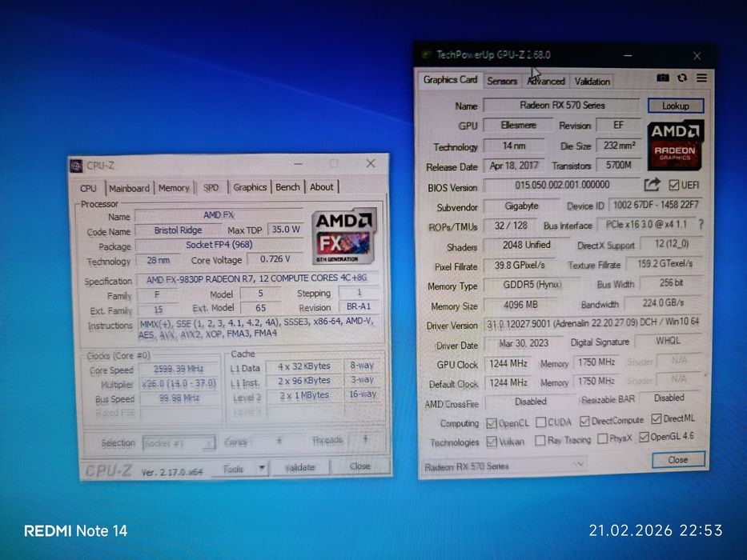Select the Bench tab in CPU-Z

click(287, 186)
